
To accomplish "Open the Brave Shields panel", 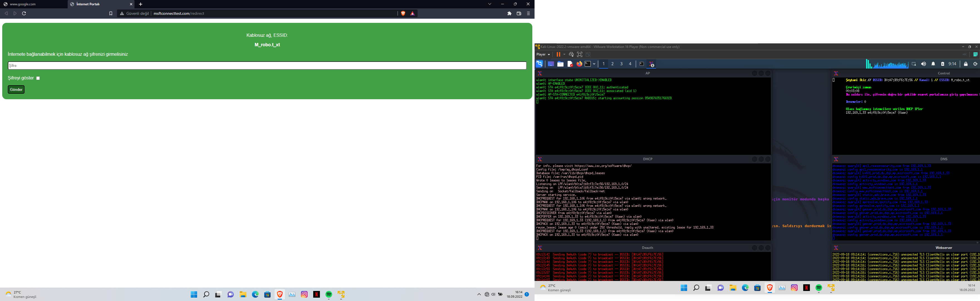I will 403,13.
